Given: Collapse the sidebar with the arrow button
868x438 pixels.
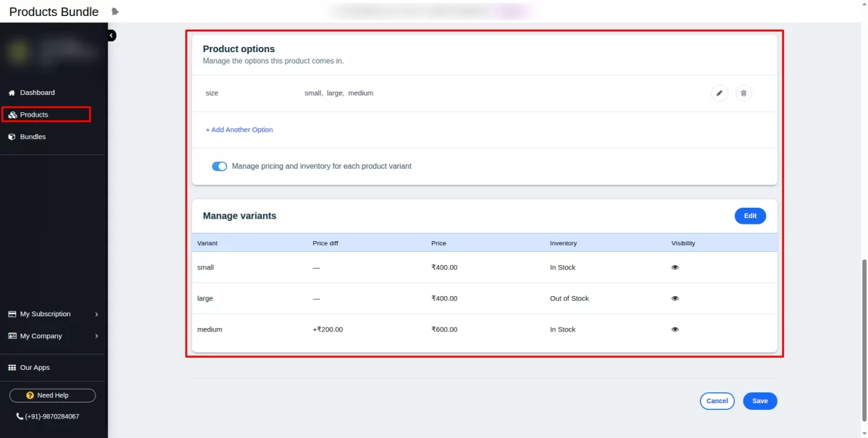Looking at the screenshot, I should 110,35.
